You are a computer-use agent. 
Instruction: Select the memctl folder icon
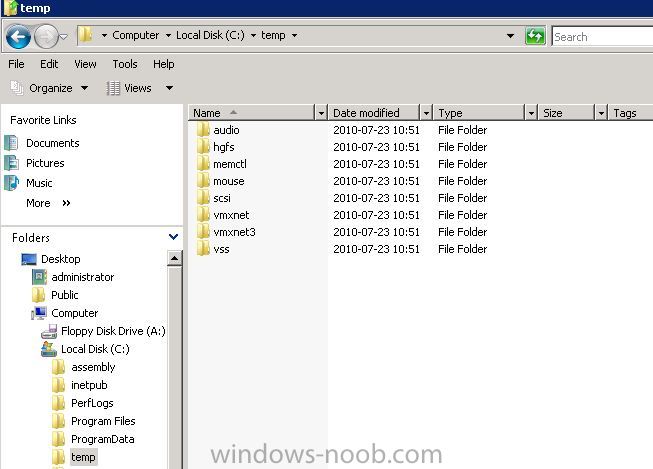[203, 164]
